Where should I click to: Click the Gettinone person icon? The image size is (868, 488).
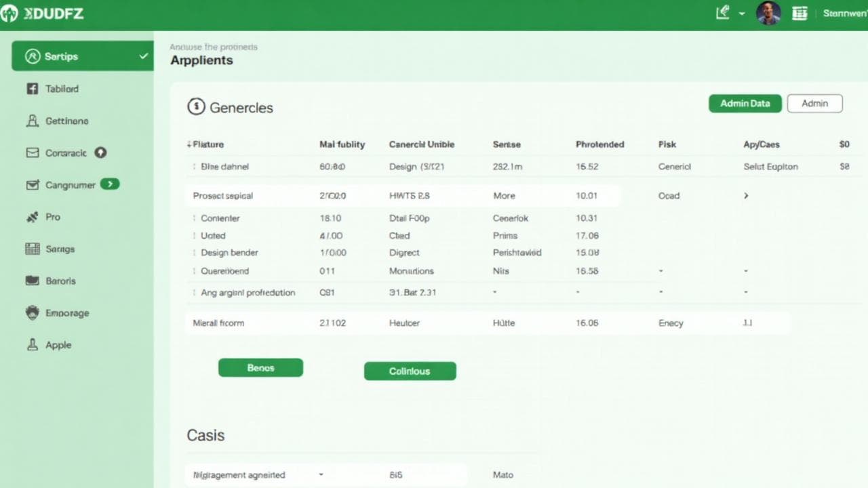(32, 121)
